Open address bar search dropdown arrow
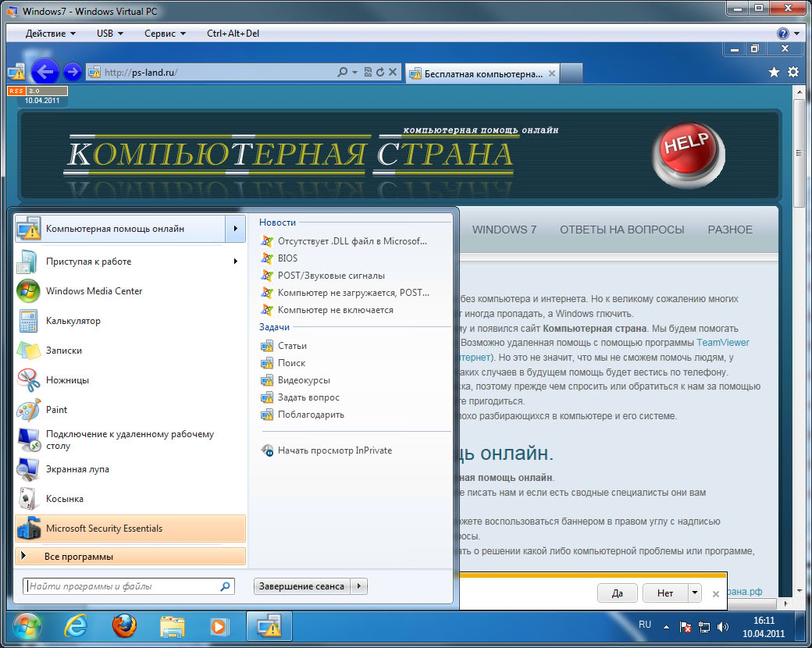Viewport: 812px width, 648px height. coord(354,72)
